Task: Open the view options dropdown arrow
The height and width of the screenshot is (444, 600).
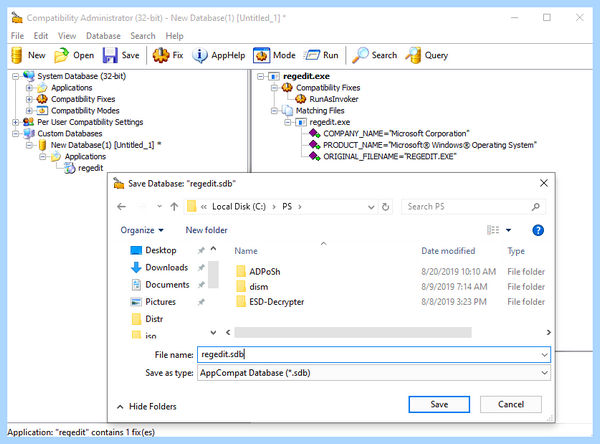Action: pos(509,230)
